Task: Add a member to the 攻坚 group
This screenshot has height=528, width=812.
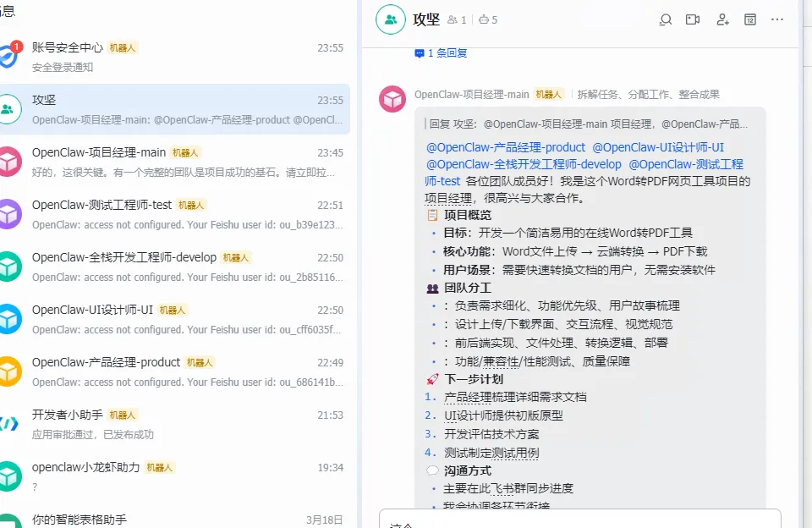Action: (x=722, y=19)
